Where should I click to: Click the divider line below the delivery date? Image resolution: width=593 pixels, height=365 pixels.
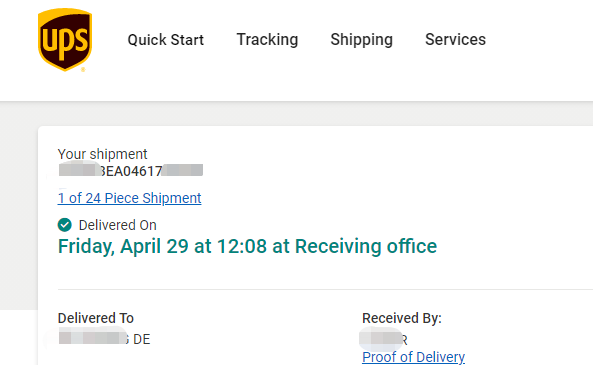click(325, 290)
